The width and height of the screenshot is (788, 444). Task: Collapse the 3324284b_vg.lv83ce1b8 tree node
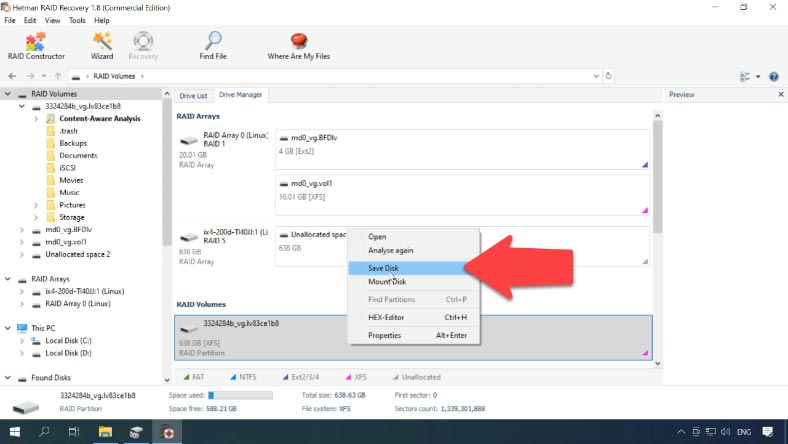(x=22, y=106)
